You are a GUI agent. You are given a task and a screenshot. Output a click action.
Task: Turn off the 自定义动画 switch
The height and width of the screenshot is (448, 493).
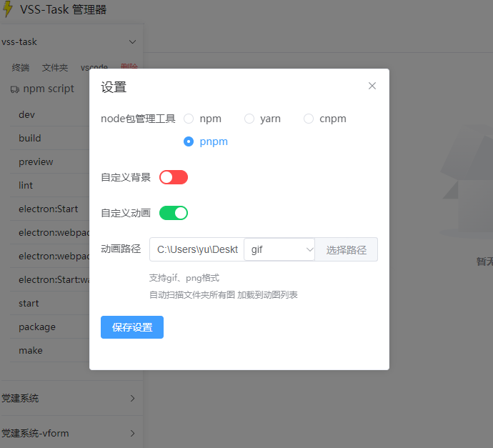(x=174, y=213)
